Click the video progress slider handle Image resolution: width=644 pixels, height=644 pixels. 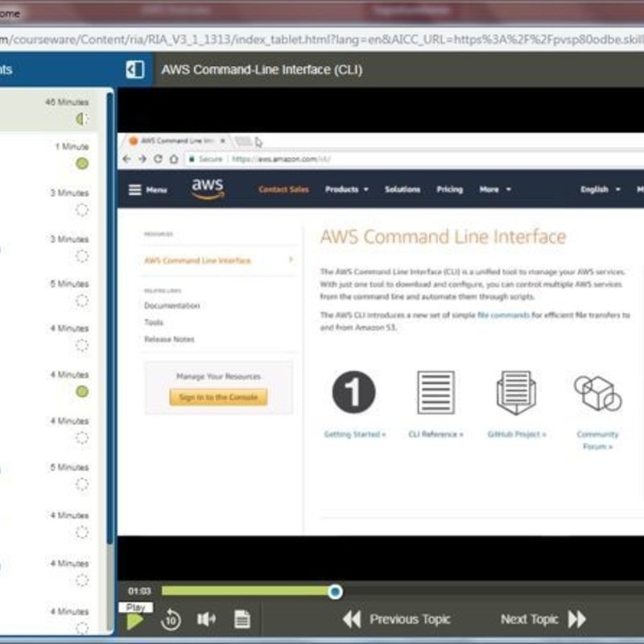click(335, 592)
